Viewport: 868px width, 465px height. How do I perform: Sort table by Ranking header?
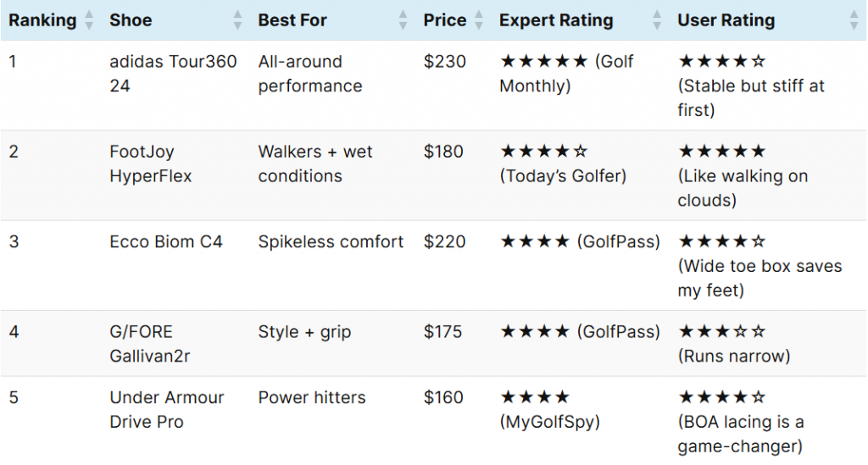click(42, 20)
